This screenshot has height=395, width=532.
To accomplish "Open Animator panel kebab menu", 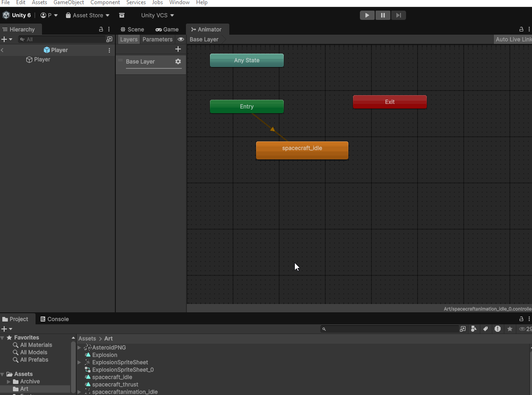I will tap(529, 29).
